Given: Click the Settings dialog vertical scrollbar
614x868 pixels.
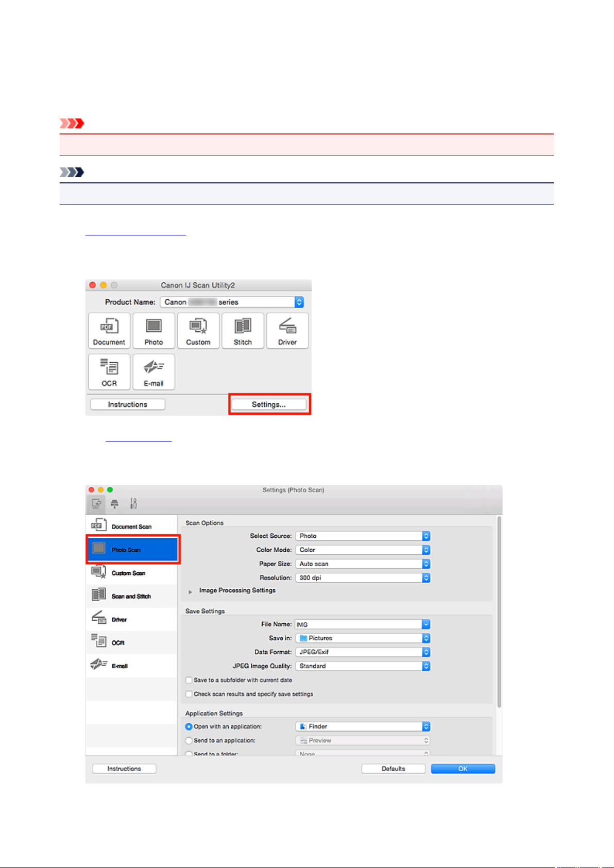Looking at the screenshot, I should click(x=499, y=611).
